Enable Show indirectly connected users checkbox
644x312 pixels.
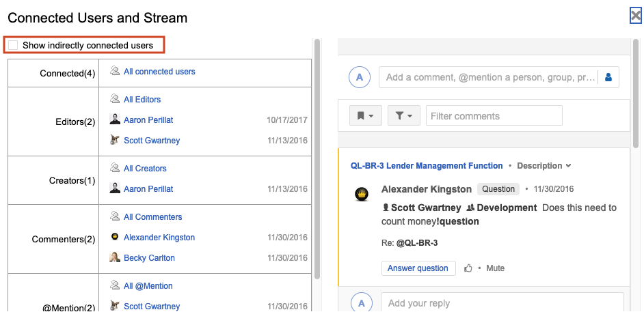(14, 46)
